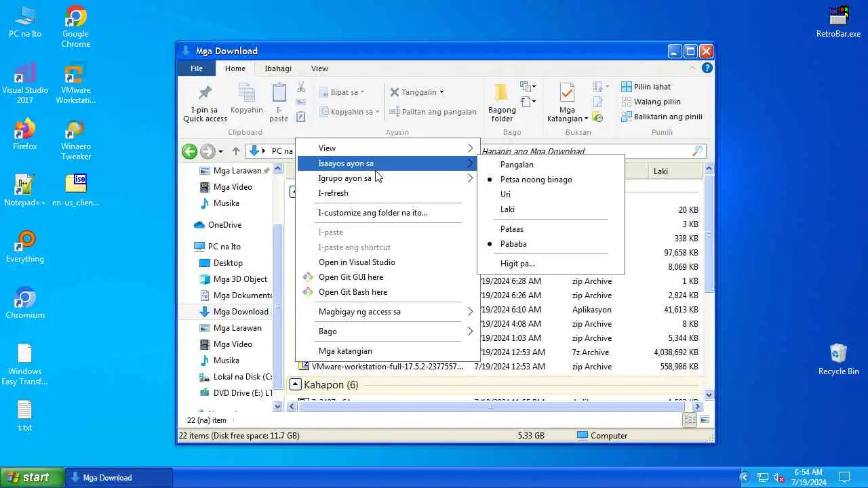Click the Kopyahin copy icon
868x488 pixels.
point(246,92)
